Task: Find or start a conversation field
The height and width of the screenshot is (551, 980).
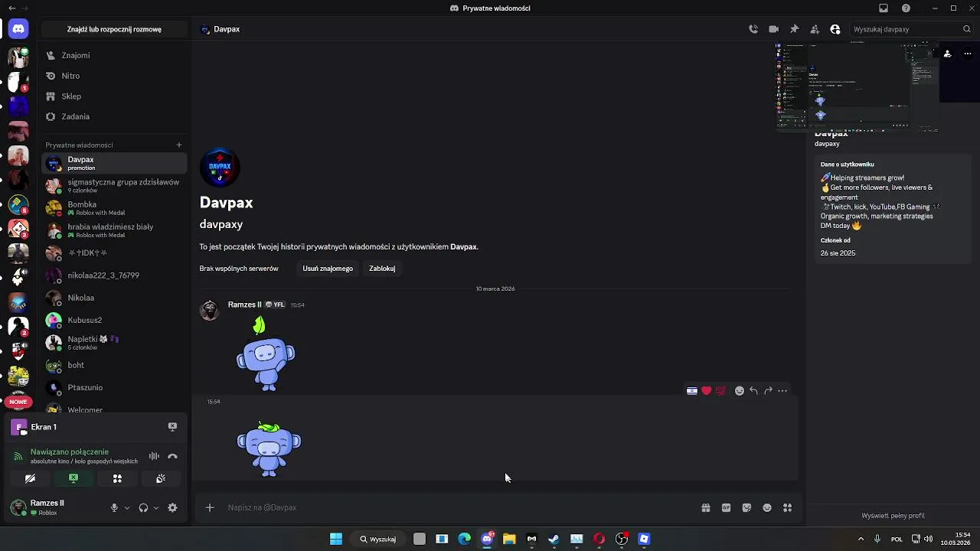Action: 114,29
